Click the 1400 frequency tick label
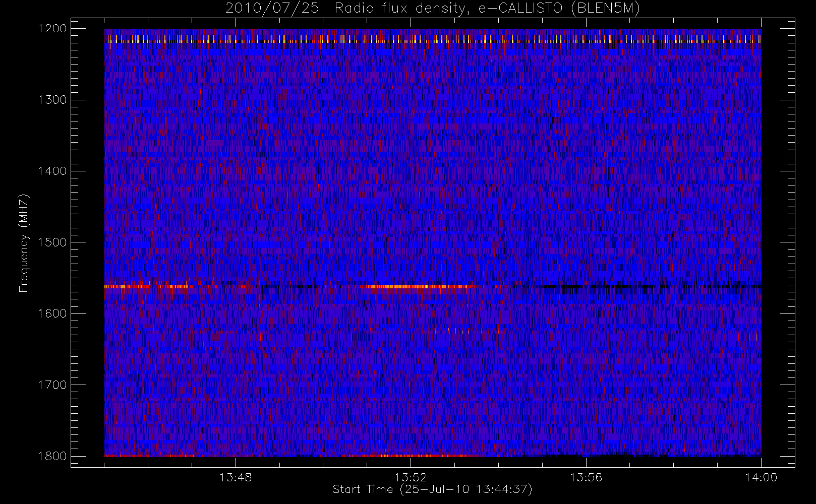 (x=52, y=171)
